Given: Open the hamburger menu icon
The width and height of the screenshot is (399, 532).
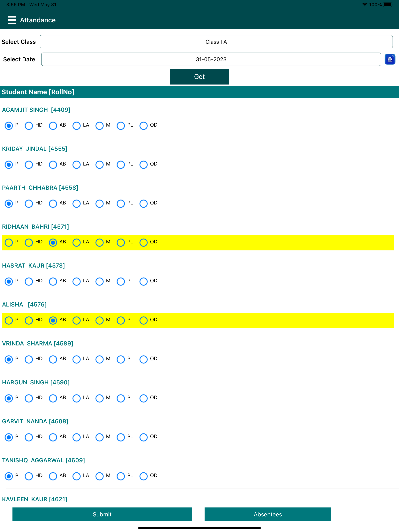Looking at the screenshot, I should click(12, 20).
